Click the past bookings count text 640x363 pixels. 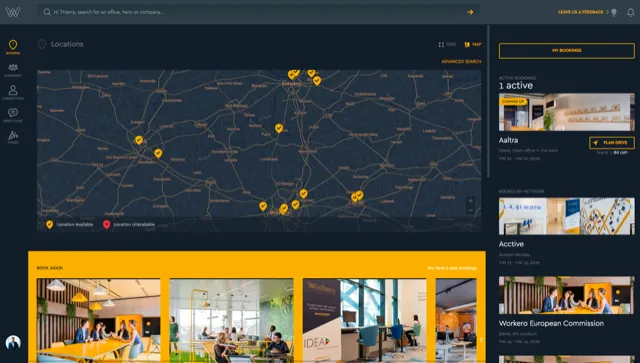[452, 268]
